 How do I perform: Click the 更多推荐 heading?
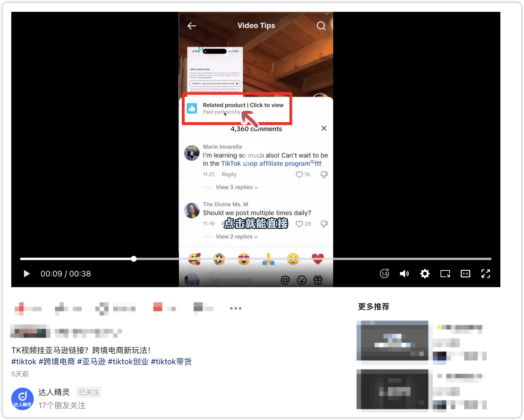(x=373, y=307)
